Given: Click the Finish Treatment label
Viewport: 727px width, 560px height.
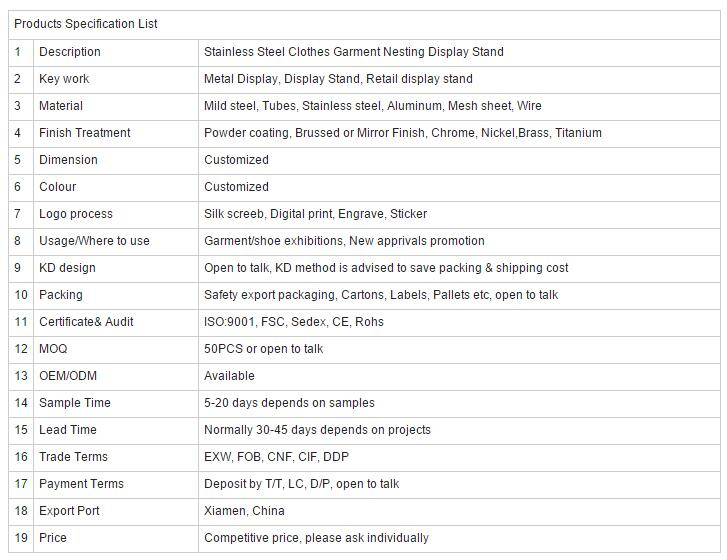Looking at the screenshot, I should pos(85,133).
